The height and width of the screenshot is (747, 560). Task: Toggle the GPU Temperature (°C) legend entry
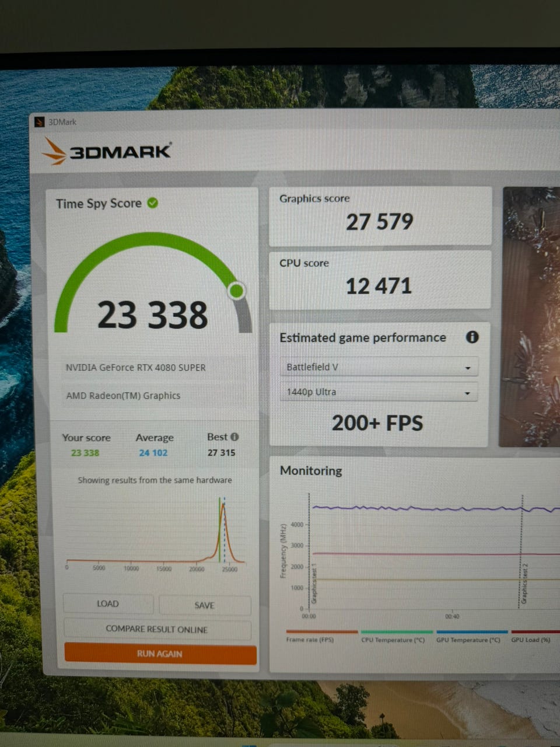(471, 636)
